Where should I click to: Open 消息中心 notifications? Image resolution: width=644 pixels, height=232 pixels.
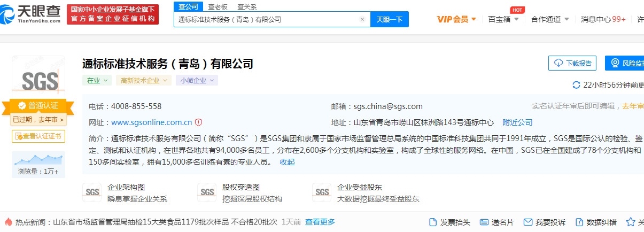pyautogui.click(x=603, y=19)
